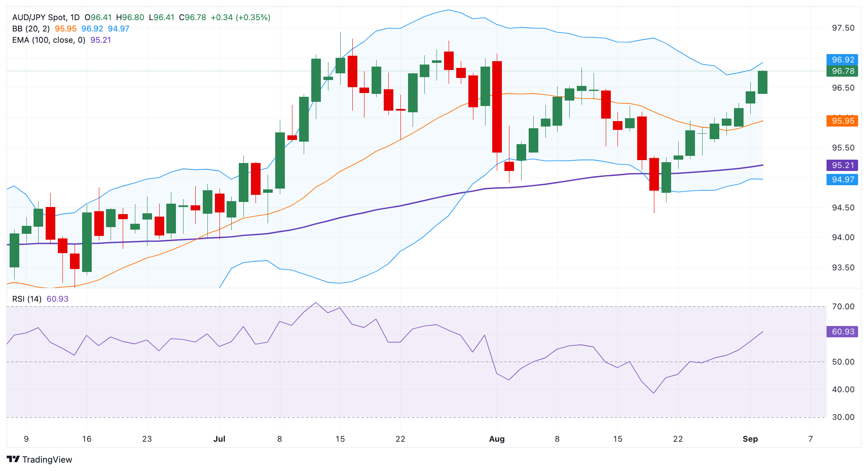
Task: Click the Aug label on the time axis
Action: pyautogui.click(x=497, y=439)
